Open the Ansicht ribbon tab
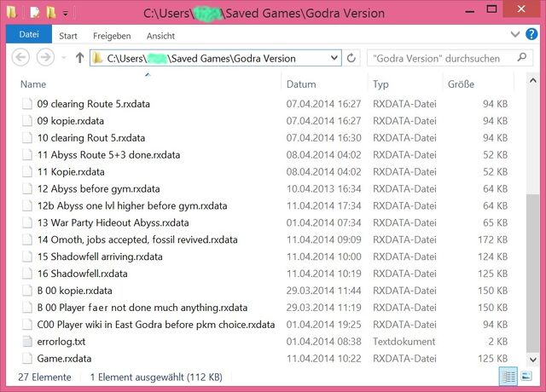The height and width of the screenshot is (392, 546). click(x=160, y=36)
